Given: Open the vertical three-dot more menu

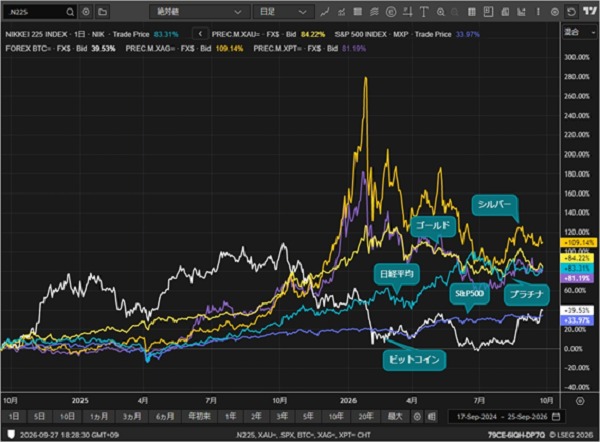Looking at the screenshot, I should [538, 12].
